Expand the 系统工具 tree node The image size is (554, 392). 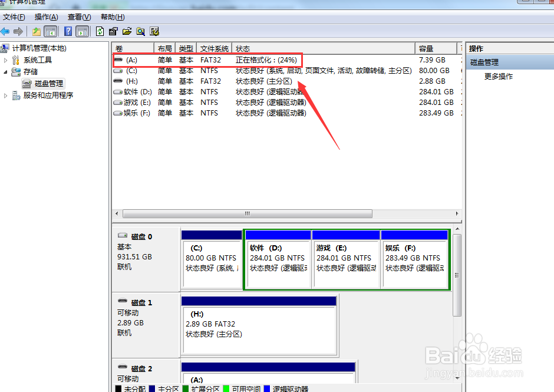click(x=5, y=60)
